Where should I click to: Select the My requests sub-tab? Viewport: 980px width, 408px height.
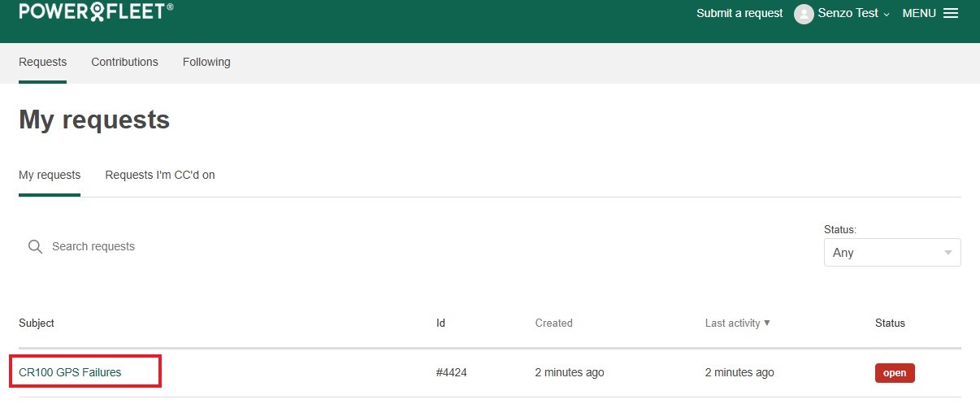[50, 175]
